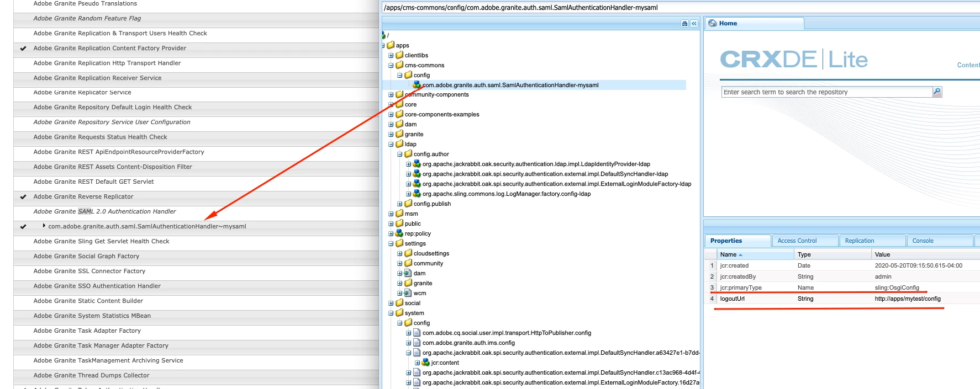Click the jcr:content node icon

click(x=426, y=363)
